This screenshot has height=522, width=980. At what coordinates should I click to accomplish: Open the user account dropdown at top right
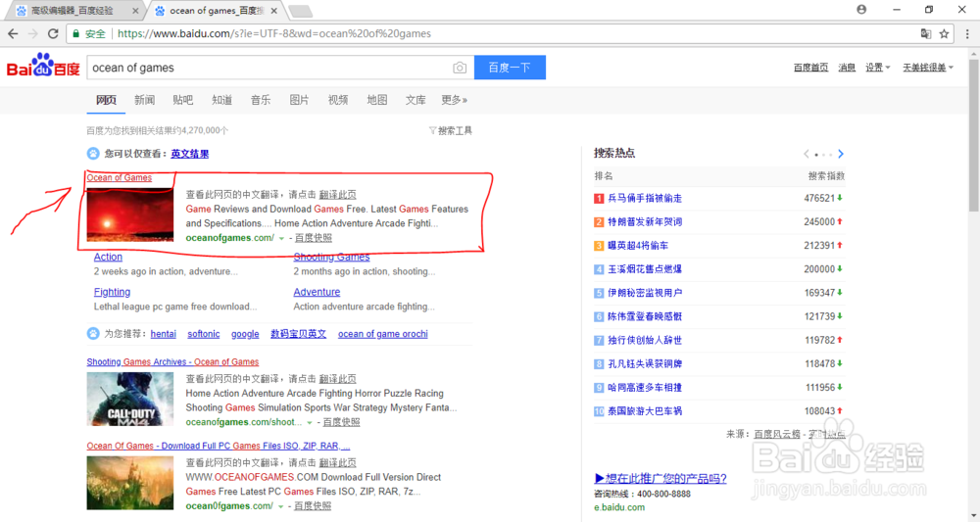click(927, 68)
